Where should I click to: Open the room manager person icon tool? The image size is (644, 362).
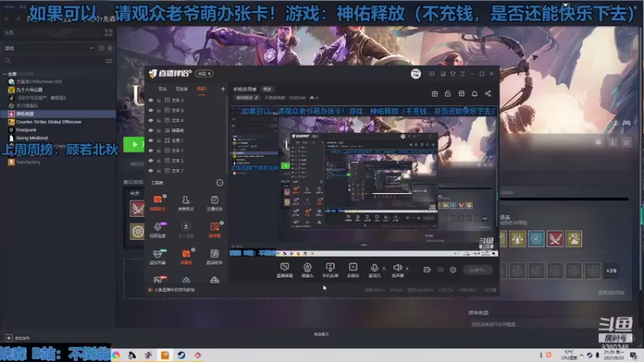click(x=186, y=203)
